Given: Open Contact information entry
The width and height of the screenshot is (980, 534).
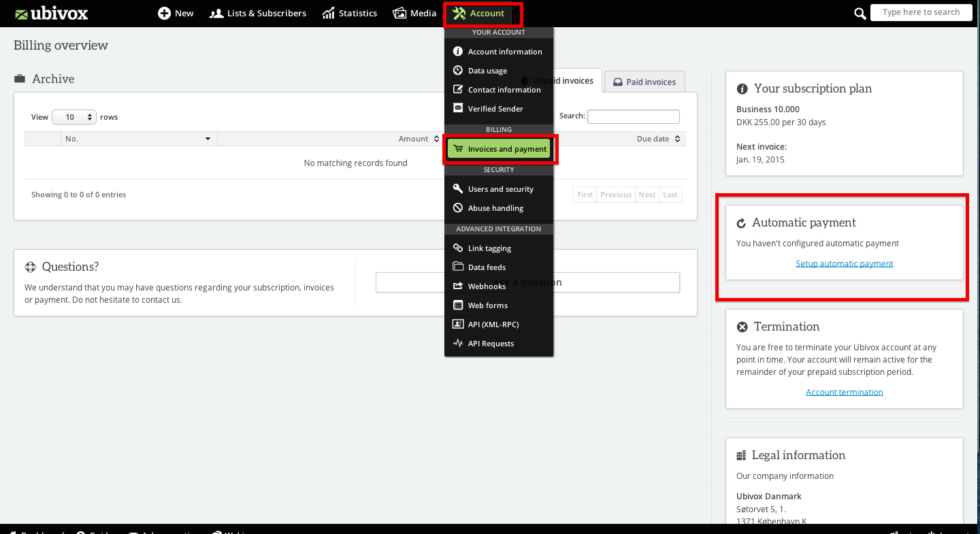Looking at the screenshot, I should (499, 90).
